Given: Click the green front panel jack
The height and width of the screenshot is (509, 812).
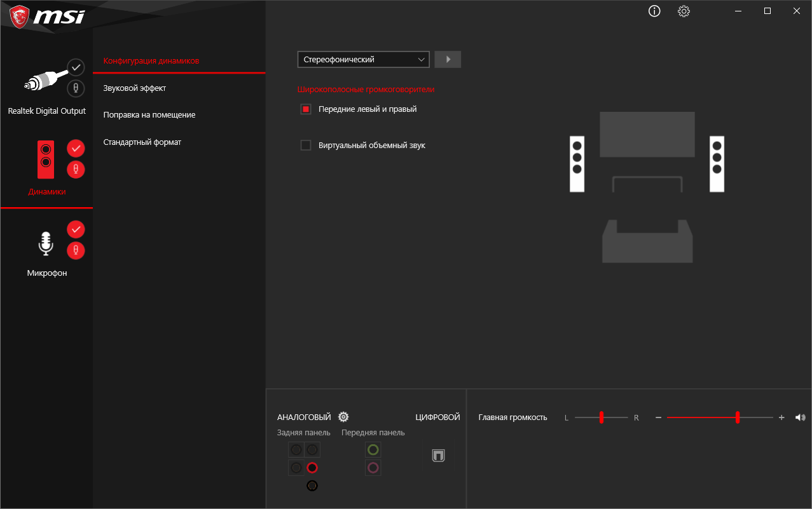Looking at the screenshot, I should pyautogui.click(x=373, y=450).
